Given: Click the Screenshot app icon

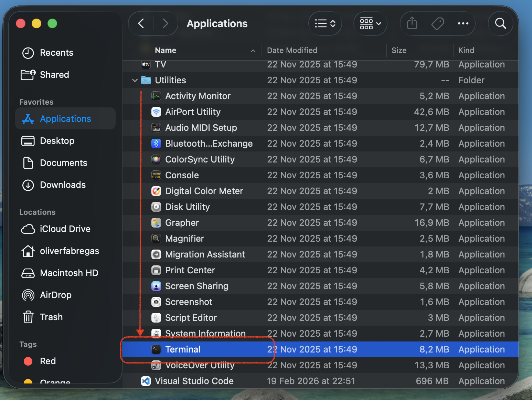Looking at the screenshot, I should [156, 302].
